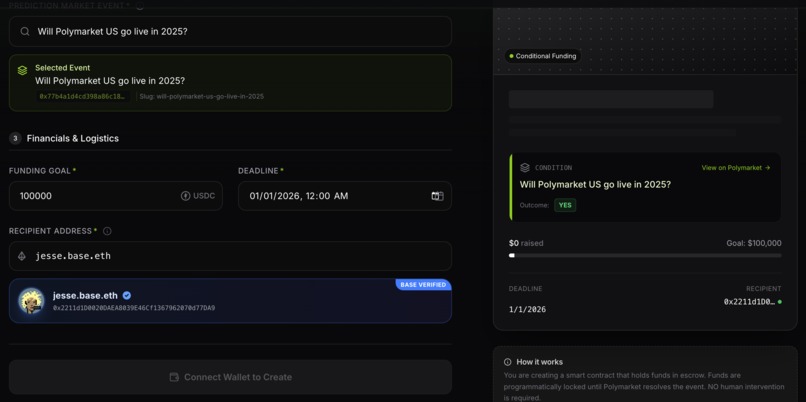
Task: Click the step 3 number badge
Action: click(15, 138)
